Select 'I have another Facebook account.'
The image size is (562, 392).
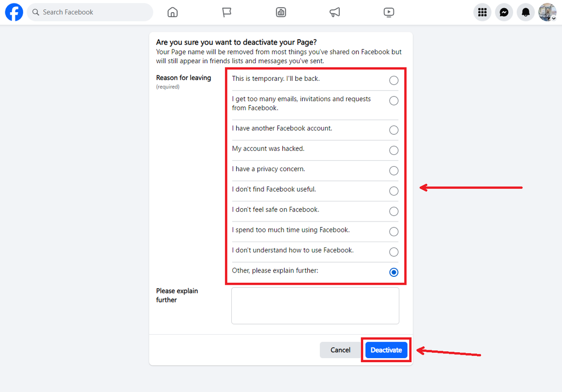tap(393, 130)
